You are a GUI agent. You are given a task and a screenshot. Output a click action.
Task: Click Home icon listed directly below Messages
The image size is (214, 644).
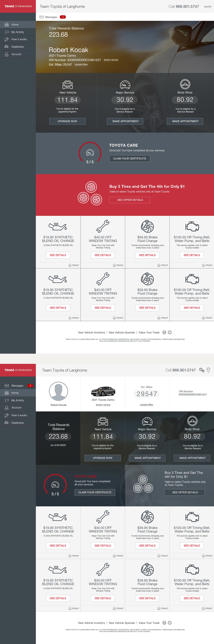[7, 393]
